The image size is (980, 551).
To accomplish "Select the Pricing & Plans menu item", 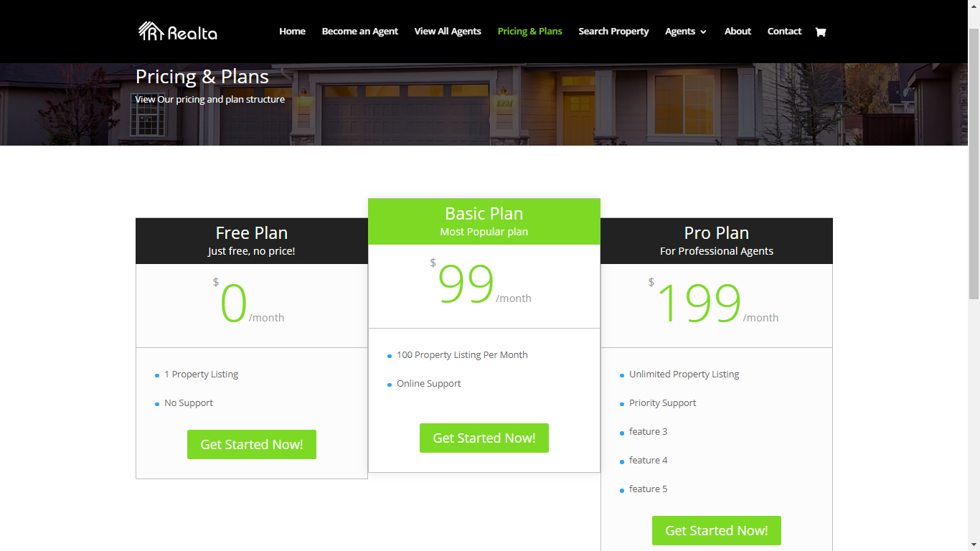I will point(529,32).
